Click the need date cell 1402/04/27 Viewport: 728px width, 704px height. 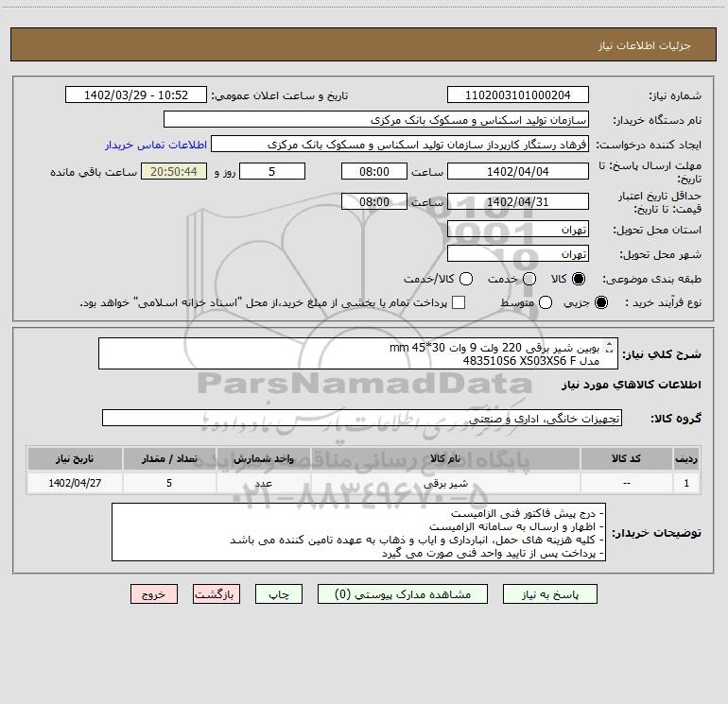[x=75, y=483]
